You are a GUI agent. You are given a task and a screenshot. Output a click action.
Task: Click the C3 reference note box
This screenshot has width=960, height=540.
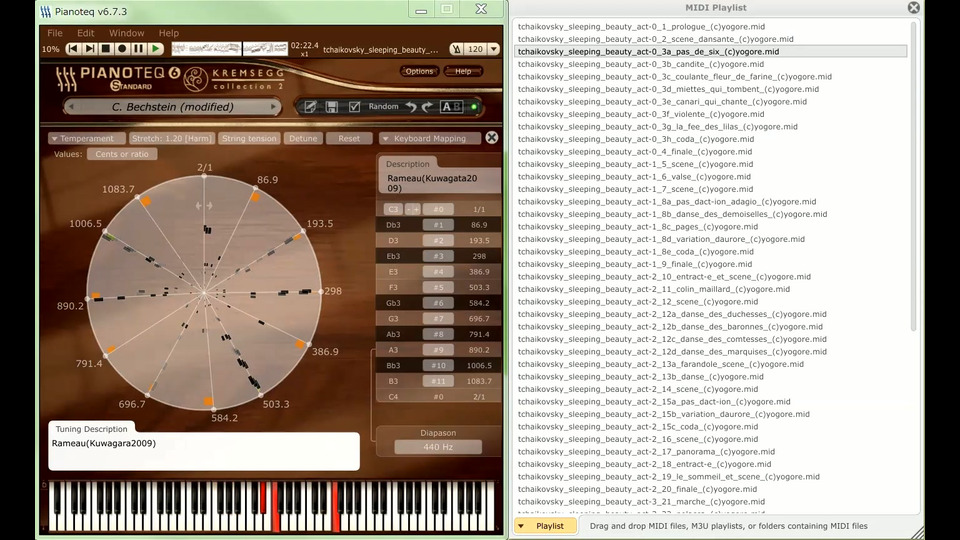pyautogui.click(x=393, y=209)
